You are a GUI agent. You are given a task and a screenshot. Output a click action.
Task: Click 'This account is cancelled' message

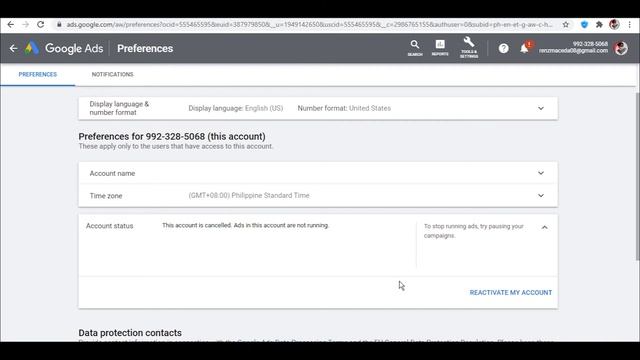click(245, 225)
